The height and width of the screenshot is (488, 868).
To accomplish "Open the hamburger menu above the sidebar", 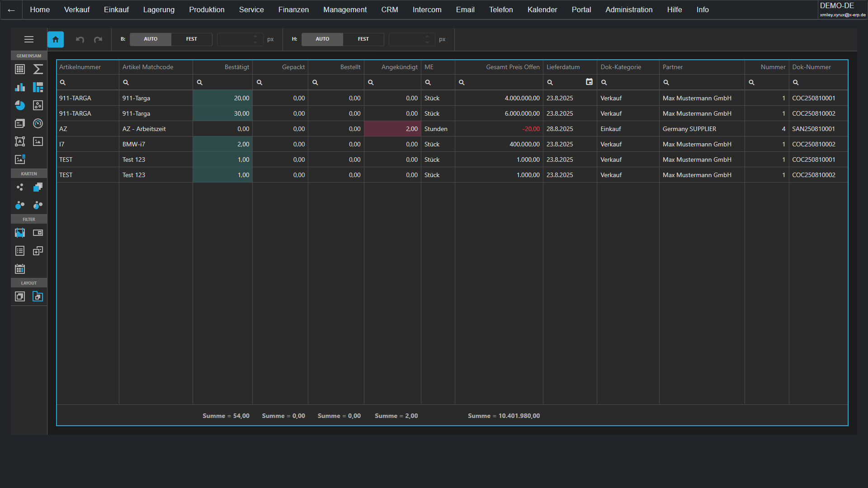I will (x=29, y=39).
